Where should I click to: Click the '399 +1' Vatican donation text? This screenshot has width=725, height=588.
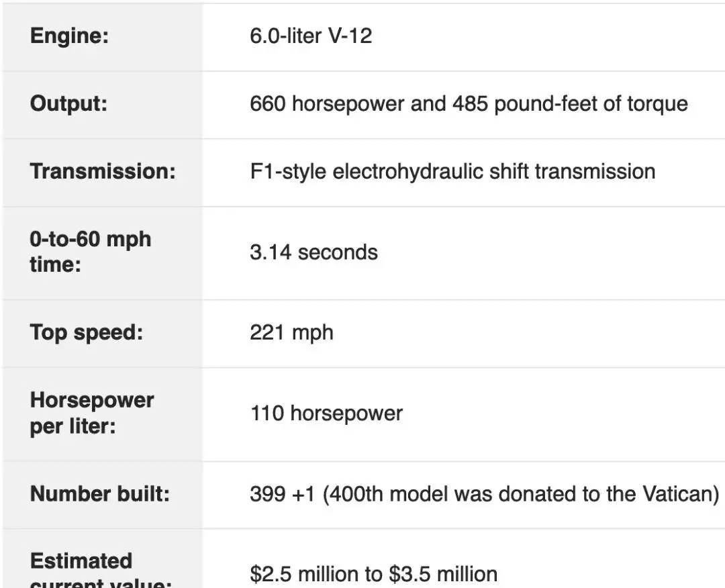point(485,494)
